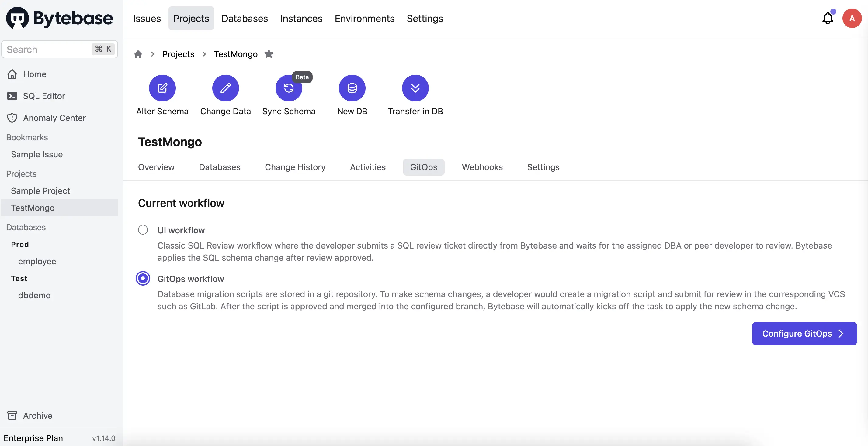The width and height of the screenshot is (868, 446).
Task: Create a database with New DB
Action: [352, 88]
